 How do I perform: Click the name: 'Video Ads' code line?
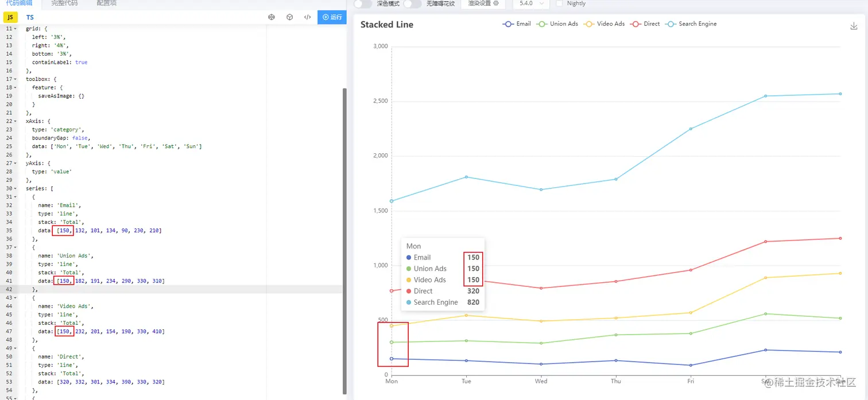(x=66, y=306)
